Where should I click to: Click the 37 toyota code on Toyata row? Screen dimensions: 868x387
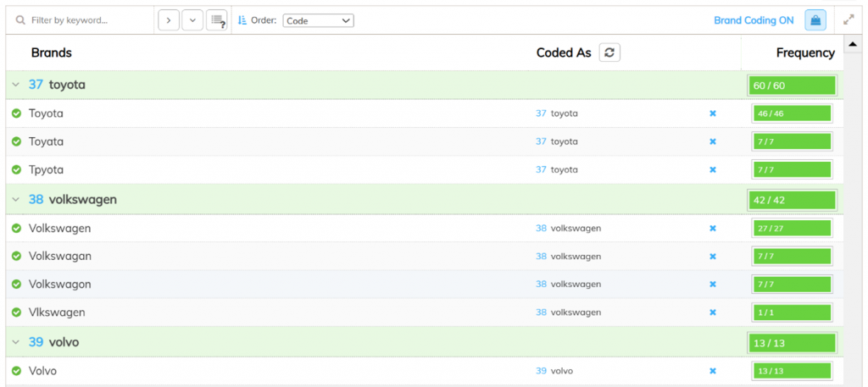pyautogui.click(x=556, y=141)
